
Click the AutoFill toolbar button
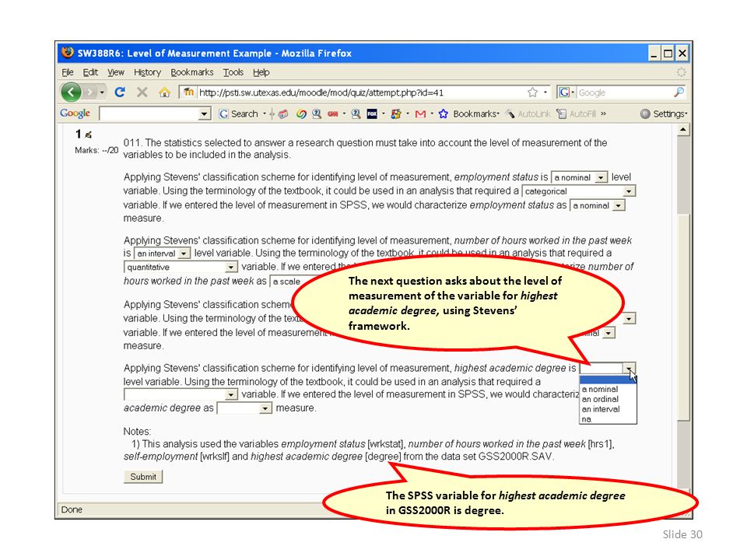click(x=576, y=114)
